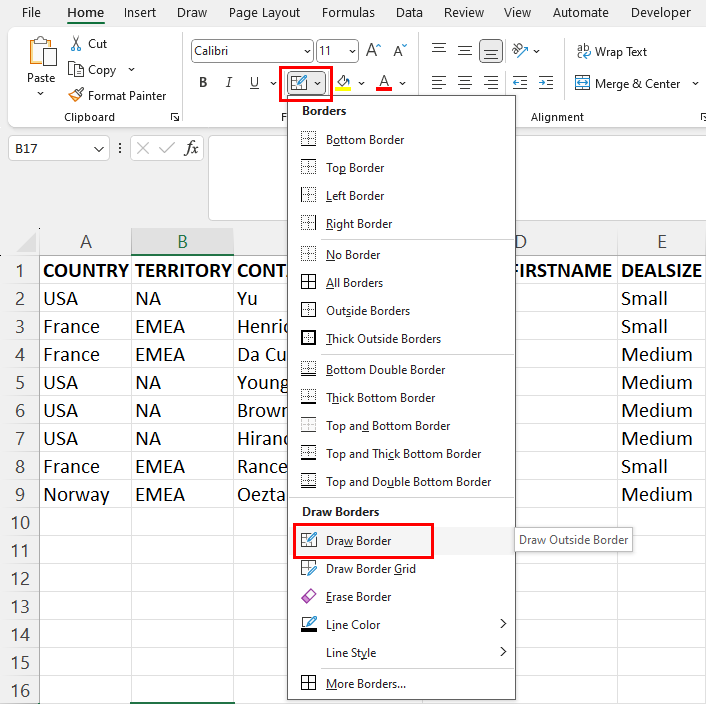706x704 pixels.
Task: Open the Orientation dropdown arrow
Action: [x=537, y=51]
